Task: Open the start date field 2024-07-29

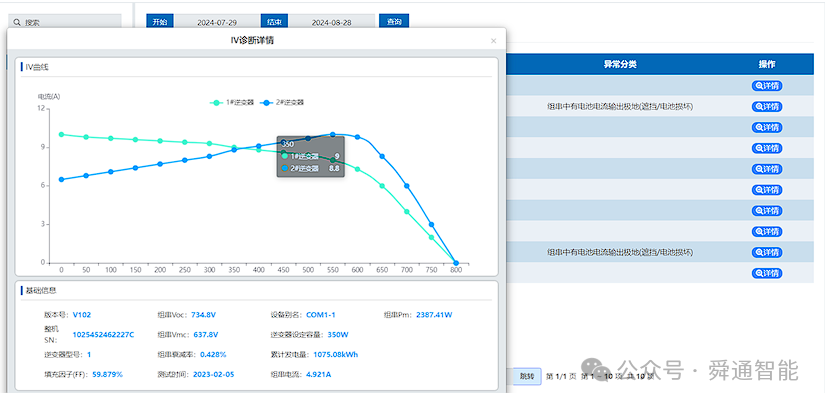Action: (x=217, y=23)
